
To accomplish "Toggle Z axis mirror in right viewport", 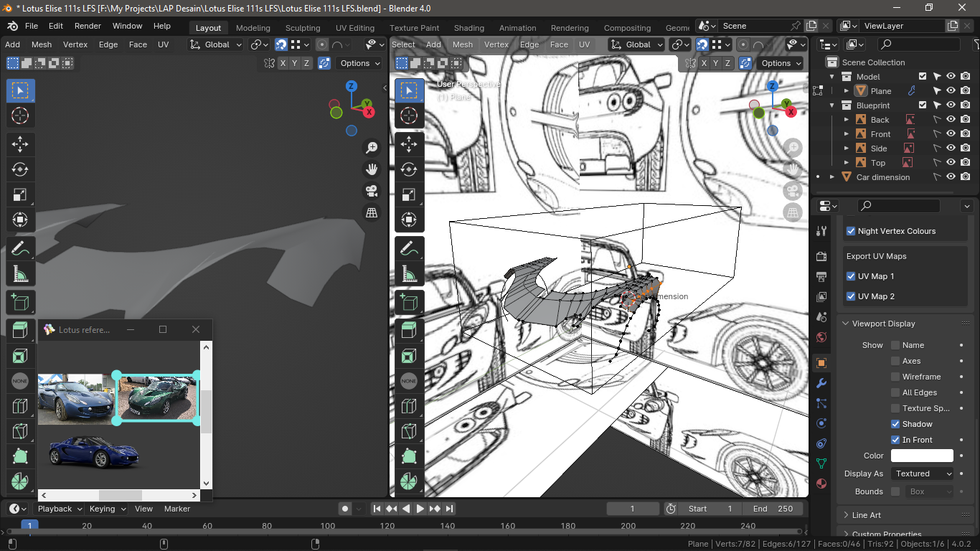I will [x=728, y=63].
